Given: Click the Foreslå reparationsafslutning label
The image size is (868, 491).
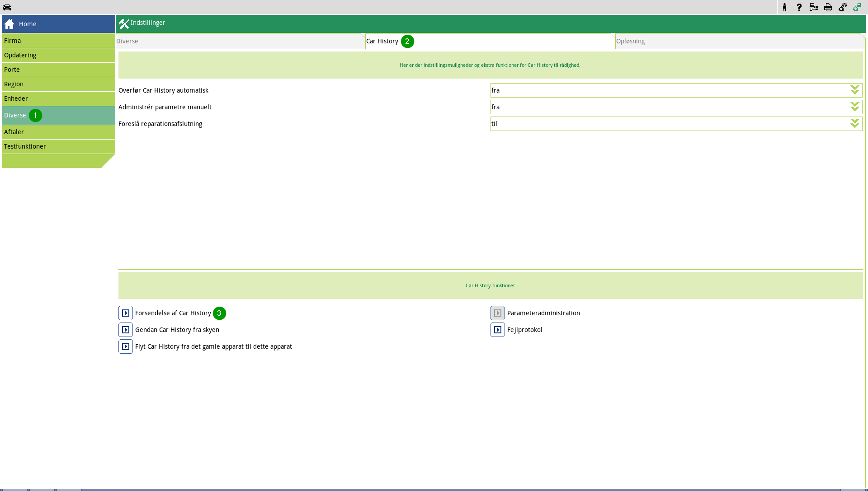Looking at the screenshot, I should 160,124.
